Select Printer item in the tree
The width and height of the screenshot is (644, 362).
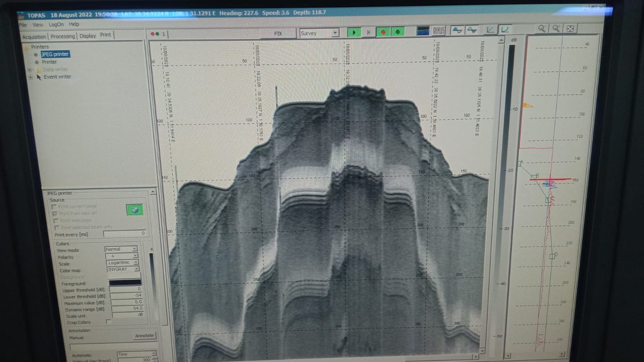[49, 62]
